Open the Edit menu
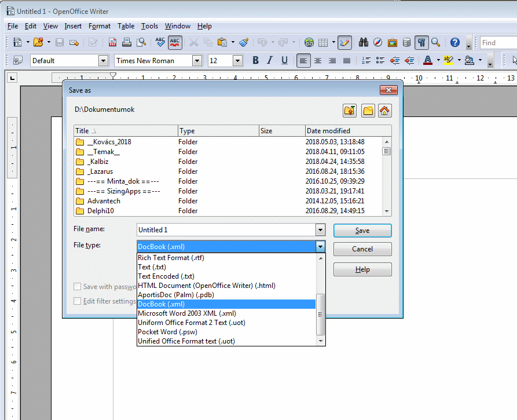This screenshot has width=517, height=420. 30,26
